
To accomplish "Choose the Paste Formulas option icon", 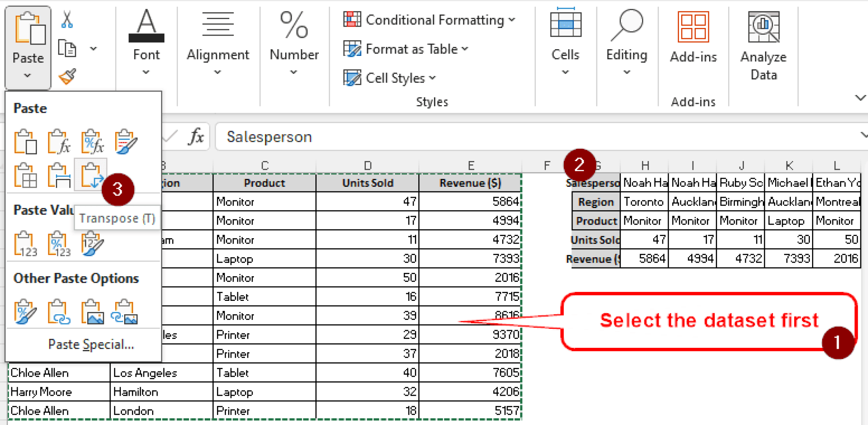I will pyautogui.click(x=59, y=142).
